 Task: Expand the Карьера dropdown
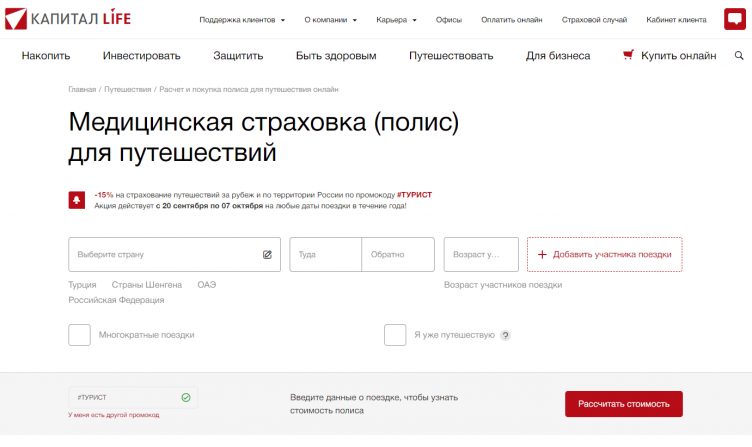pyautogui.click(x=396, y=20)
